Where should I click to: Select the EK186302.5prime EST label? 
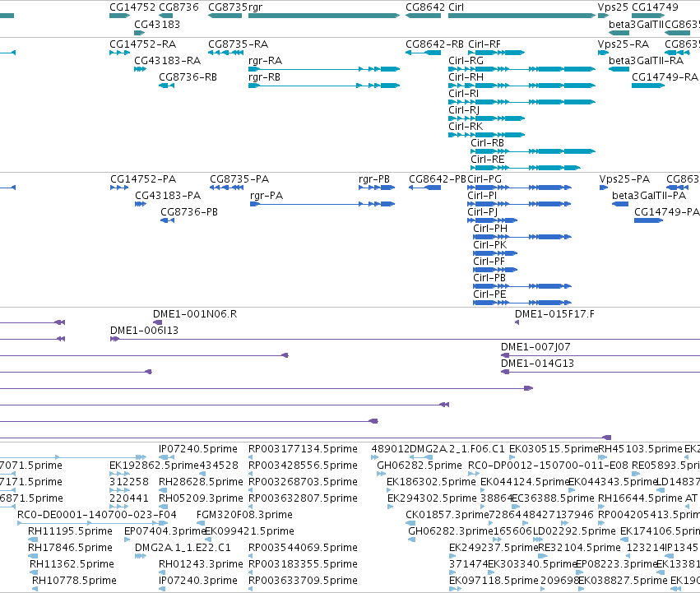[x=431, y=482]
